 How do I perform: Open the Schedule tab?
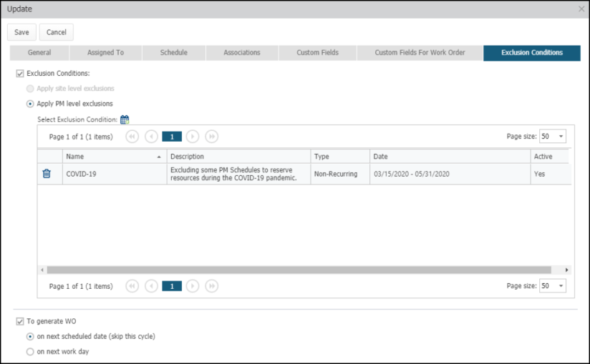[174, 53]
